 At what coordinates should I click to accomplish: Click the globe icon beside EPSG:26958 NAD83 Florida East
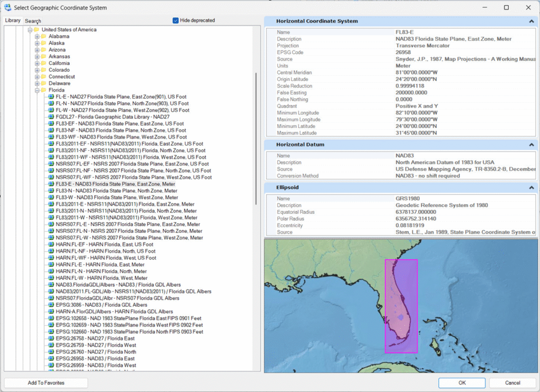click(x=51, y=358)
